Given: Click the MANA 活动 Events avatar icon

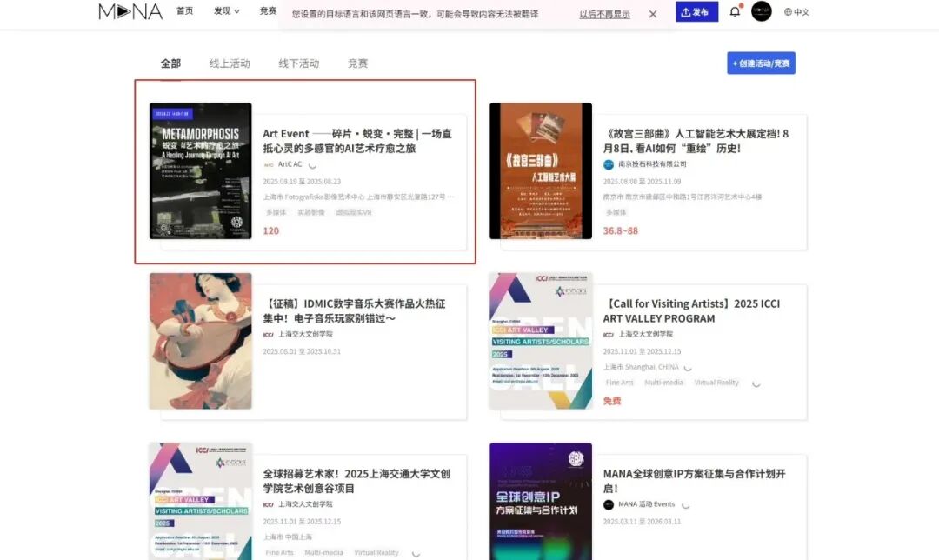Looking at the screenshot, I should pos(609,505).
